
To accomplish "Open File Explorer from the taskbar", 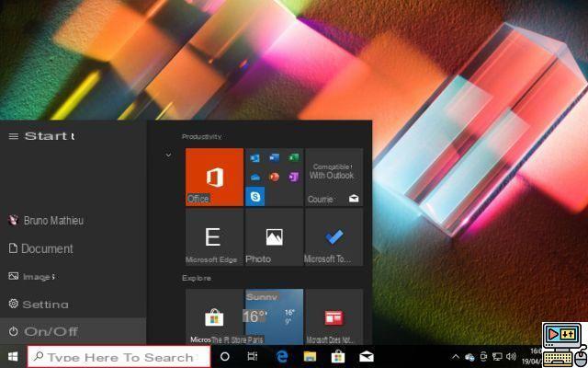I will tap(311, 357).
